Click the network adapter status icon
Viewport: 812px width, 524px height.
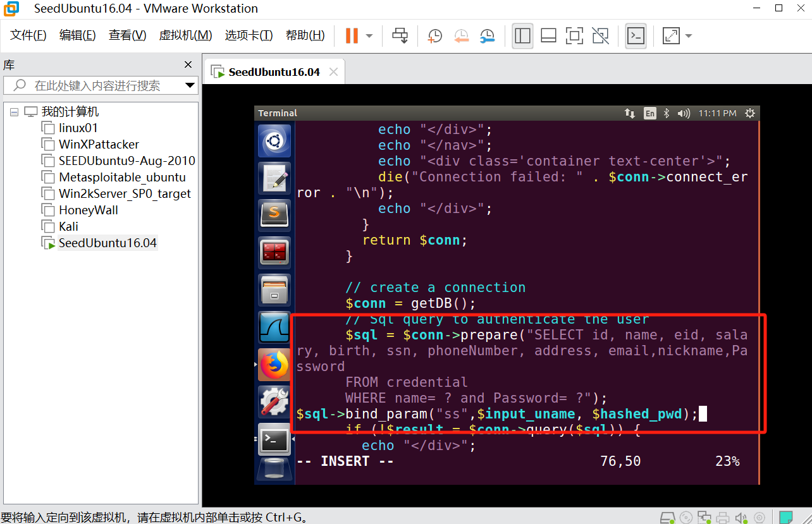704,517
